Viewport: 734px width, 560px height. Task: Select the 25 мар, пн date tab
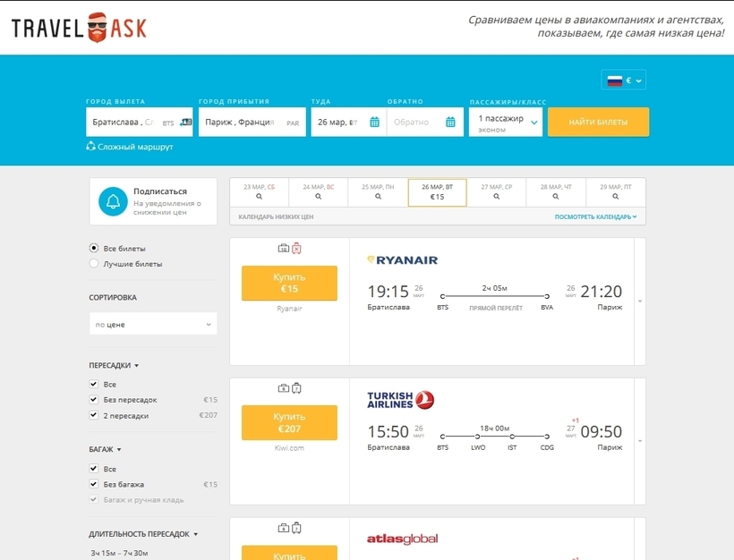pos(378,192)
